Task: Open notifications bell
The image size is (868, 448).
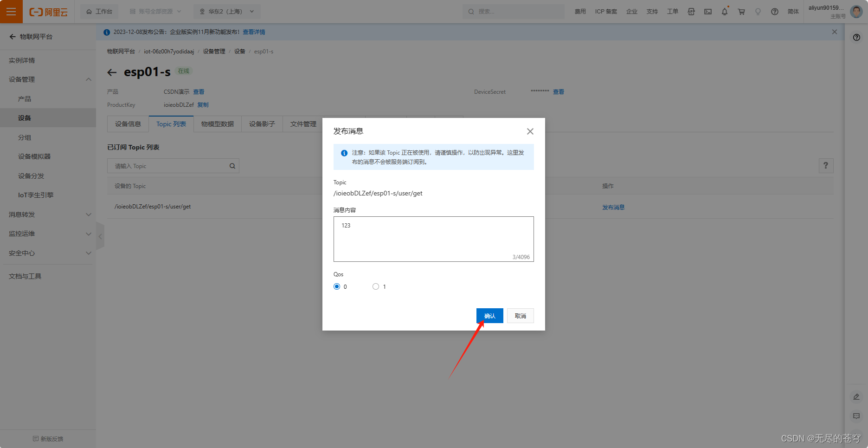Action: coord(725,12)
